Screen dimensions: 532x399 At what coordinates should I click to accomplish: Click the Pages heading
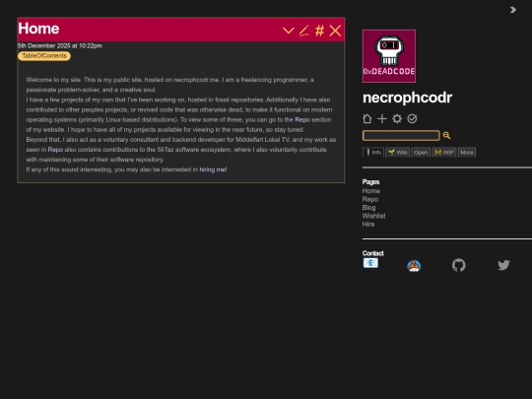370,182
